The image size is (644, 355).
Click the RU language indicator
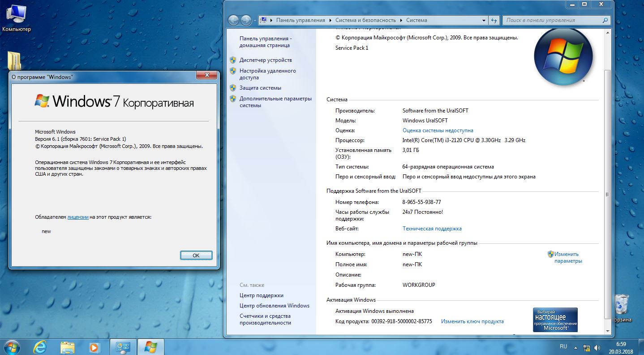pos(563,346)
